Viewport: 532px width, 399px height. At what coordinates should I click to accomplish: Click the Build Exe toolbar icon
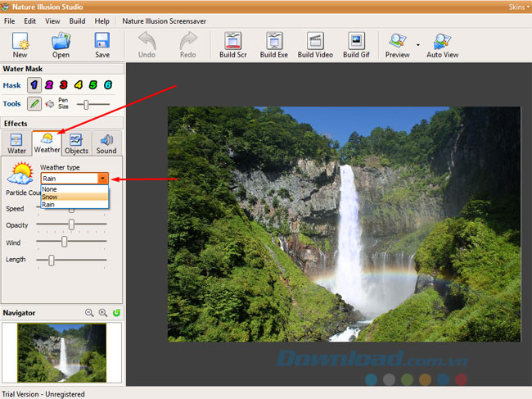(x=274, y=44)
